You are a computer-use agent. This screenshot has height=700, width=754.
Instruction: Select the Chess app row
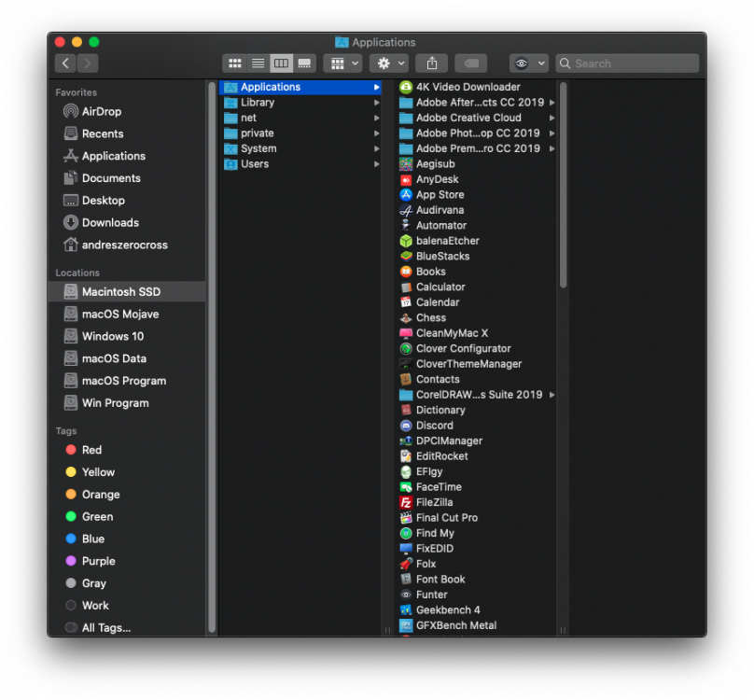click(477, 318)
